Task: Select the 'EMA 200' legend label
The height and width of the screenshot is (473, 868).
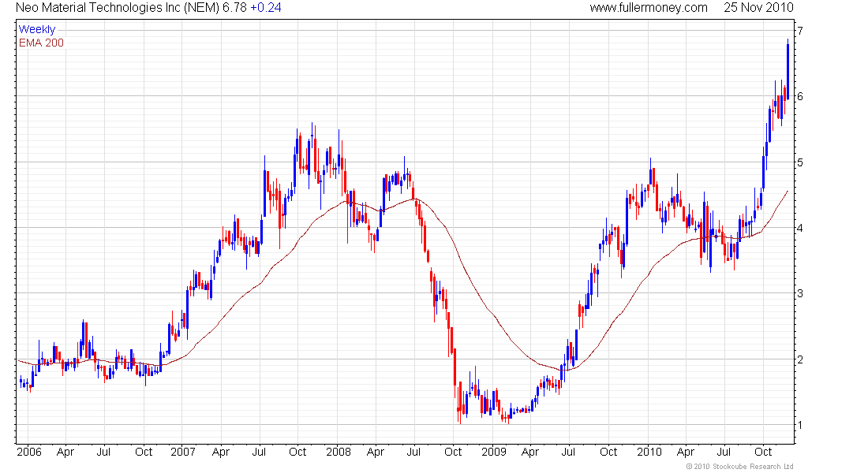Action: (41, 43)
